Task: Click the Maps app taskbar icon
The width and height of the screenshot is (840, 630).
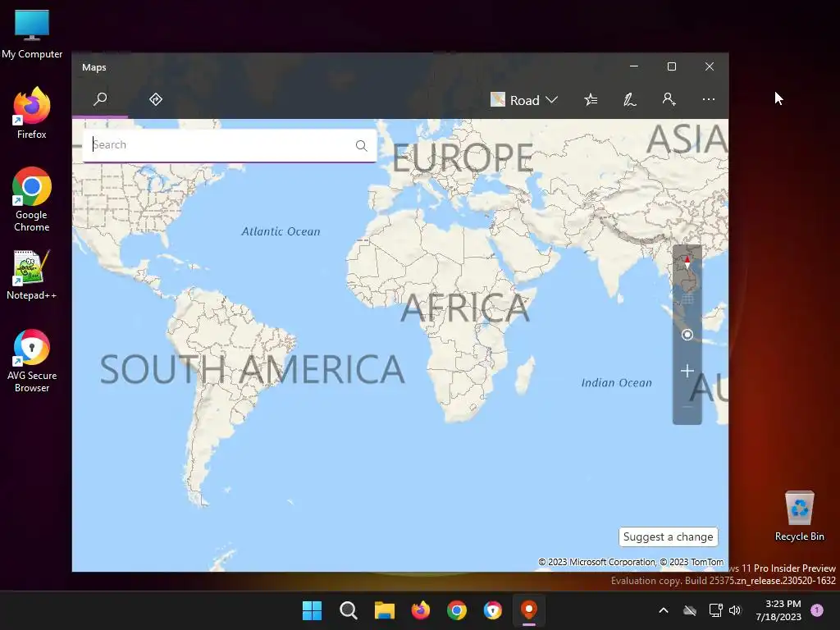Action: point(529,610)
